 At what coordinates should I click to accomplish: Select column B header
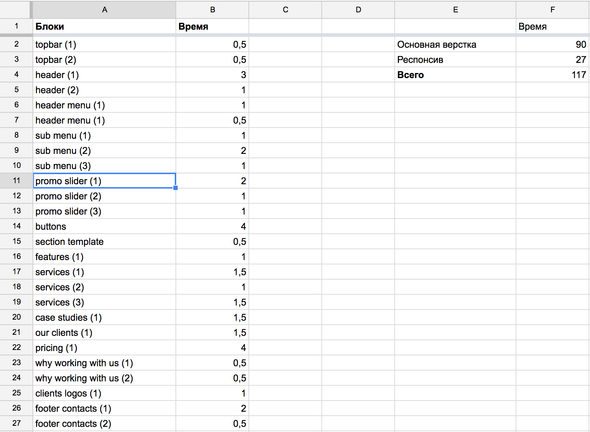tap(212, 10)
